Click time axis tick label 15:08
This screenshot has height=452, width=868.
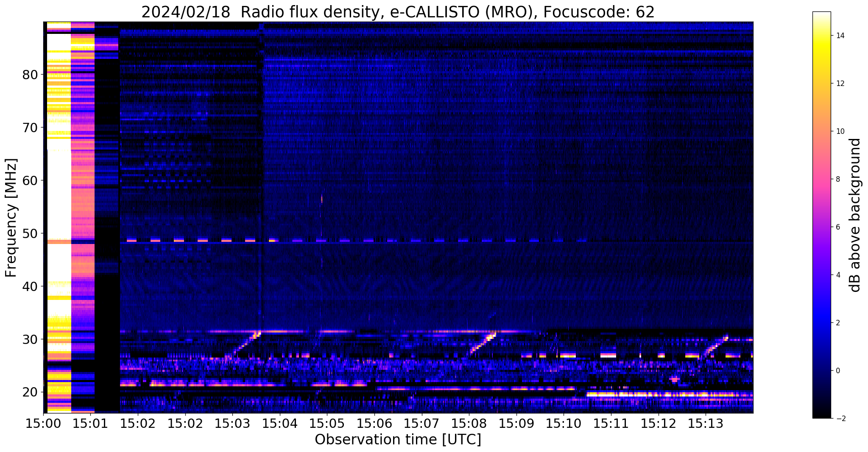pos(469,423)
